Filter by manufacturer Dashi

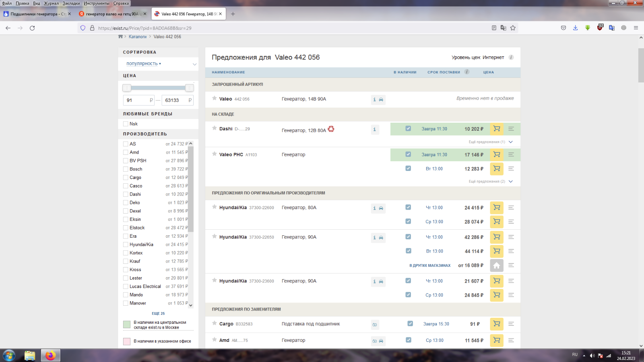[126, 194]
